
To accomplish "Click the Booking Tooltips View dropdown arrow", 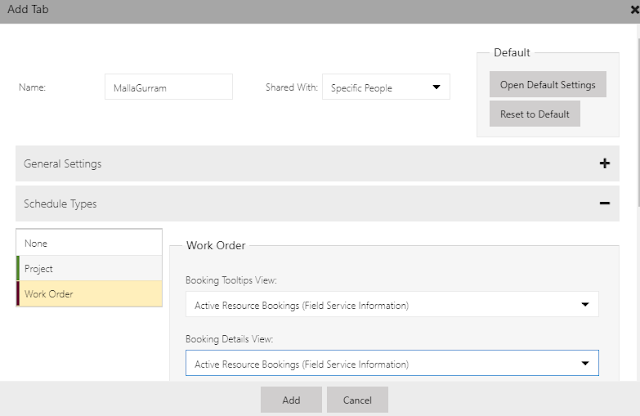I will (x=584, y=305).
